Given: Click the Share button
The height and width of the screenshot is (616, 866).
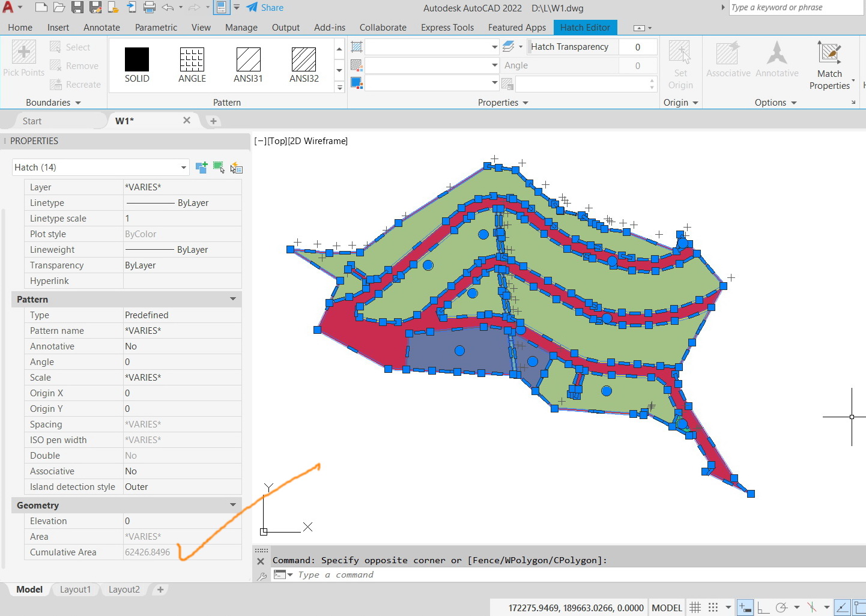Looking at the screenshot, I should coord(265,7).
